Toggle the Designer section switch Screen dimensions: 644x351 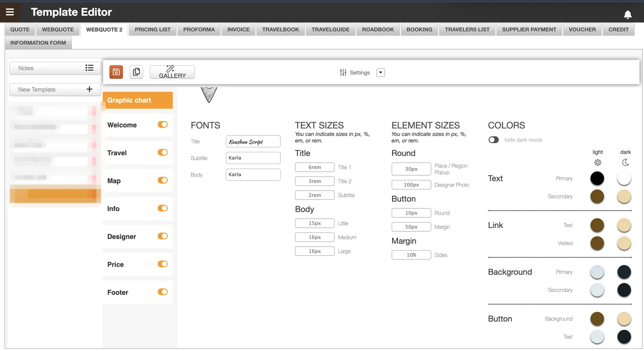(x=163, y=236)
